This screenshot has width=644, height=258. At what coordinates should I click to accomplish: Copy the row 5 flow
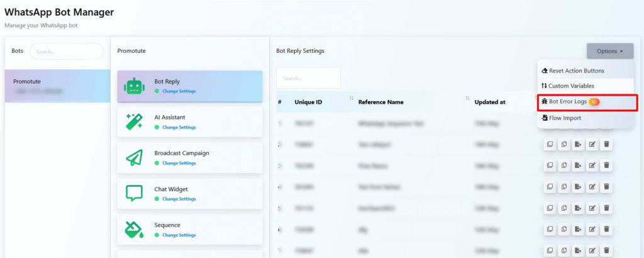[564, 208]
